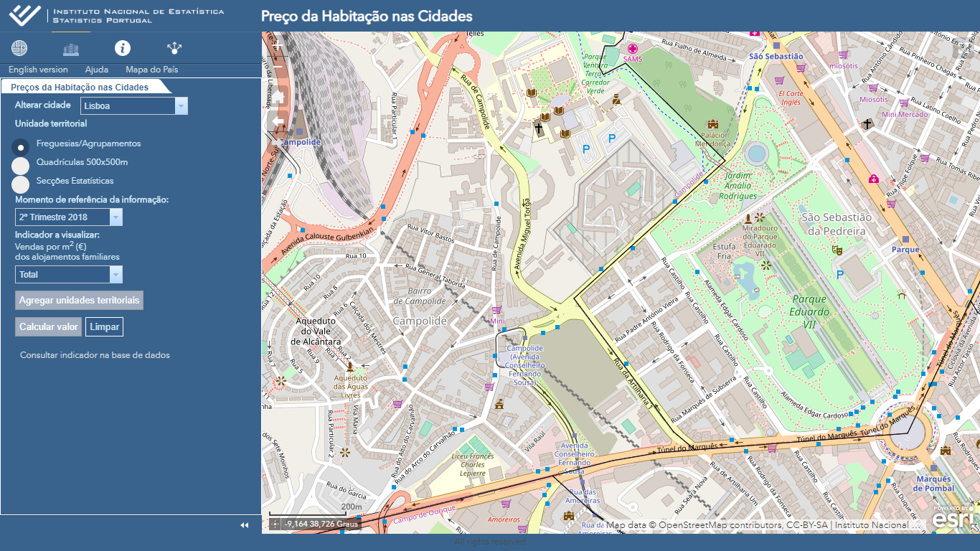Click the map grid icon in side panel

pyautogui.click(x=19, y=49)
